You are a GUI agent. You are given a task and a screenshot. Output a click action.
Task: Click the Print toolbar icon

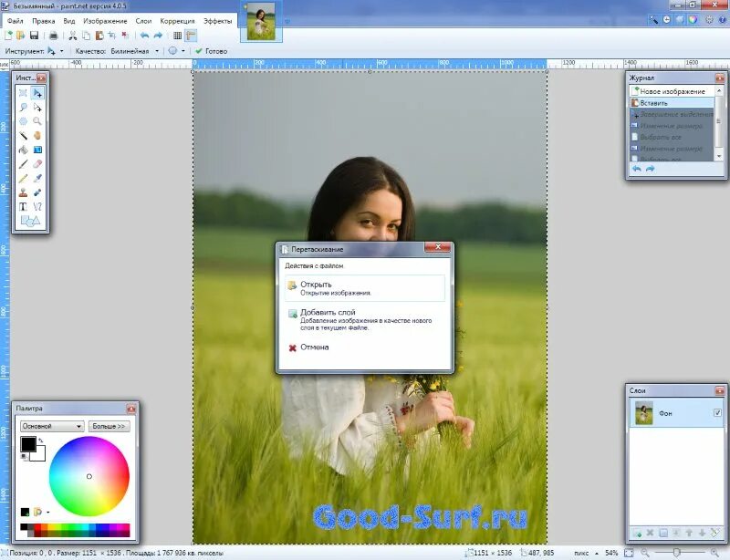54,36
